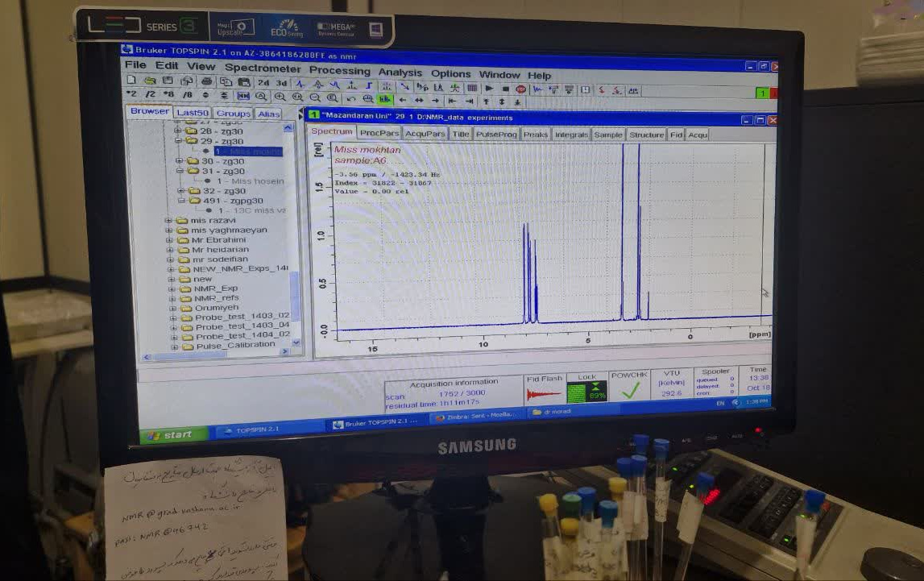Image resolution: width=924 pixels, height=581 pixels.
Task: Click the /8 decrease intensity icon
Action: (188, 95)
